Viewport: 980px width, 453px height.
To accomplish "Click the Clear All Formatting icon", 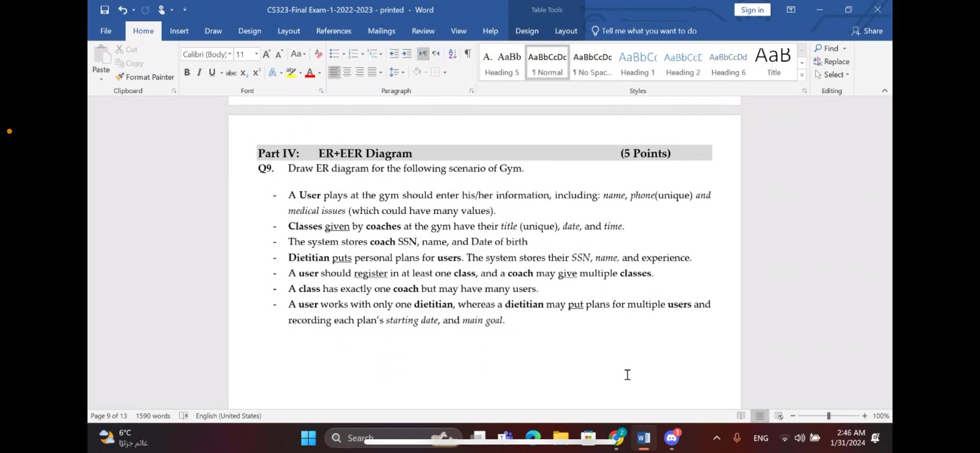I will coord(318,54).
